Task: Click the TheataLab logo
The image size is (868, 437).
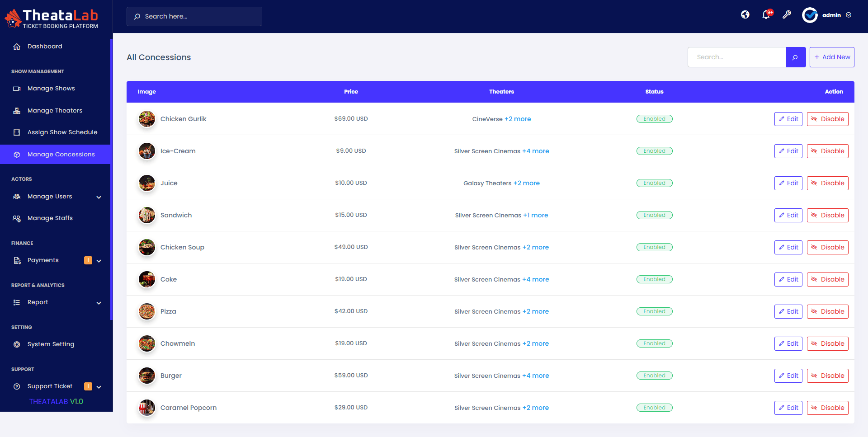Action: coord(52,19)
